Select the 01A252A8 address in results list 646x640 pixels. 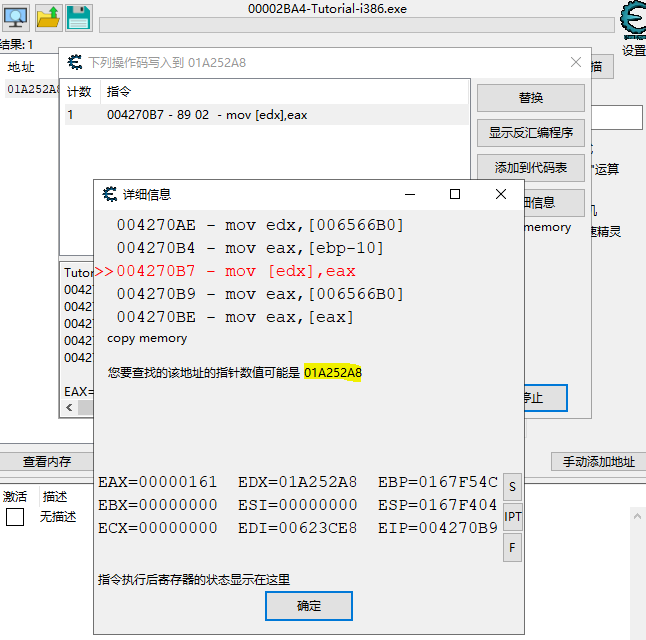click(34, 89)
